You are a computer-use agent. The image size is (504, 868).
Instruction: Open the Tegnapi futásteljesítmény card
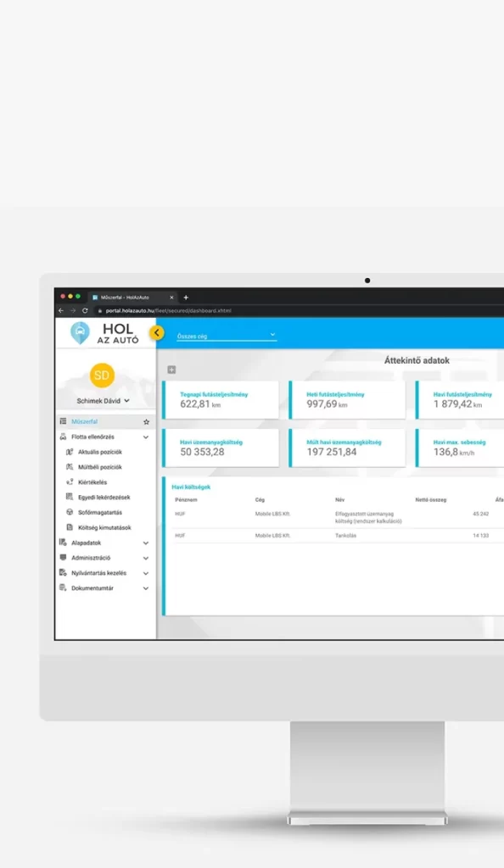pos(221,400)
